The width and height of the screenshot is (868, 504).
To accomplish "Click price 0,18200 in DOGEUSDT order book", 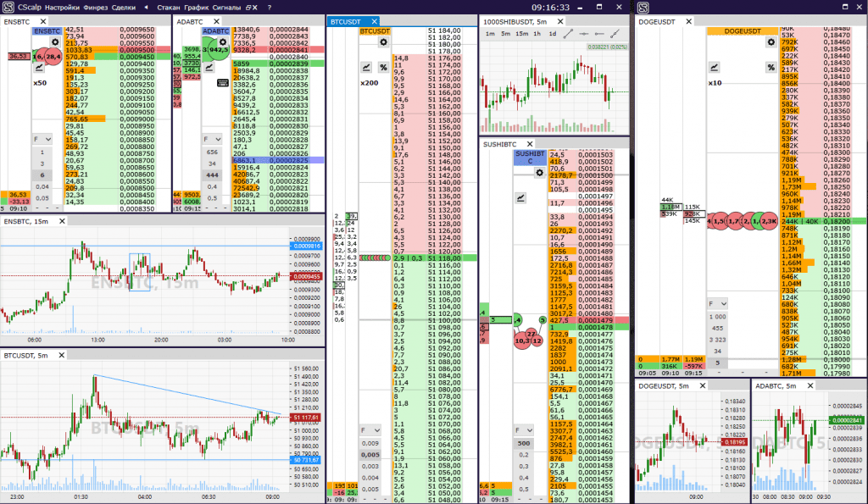I will pos(837,221).
